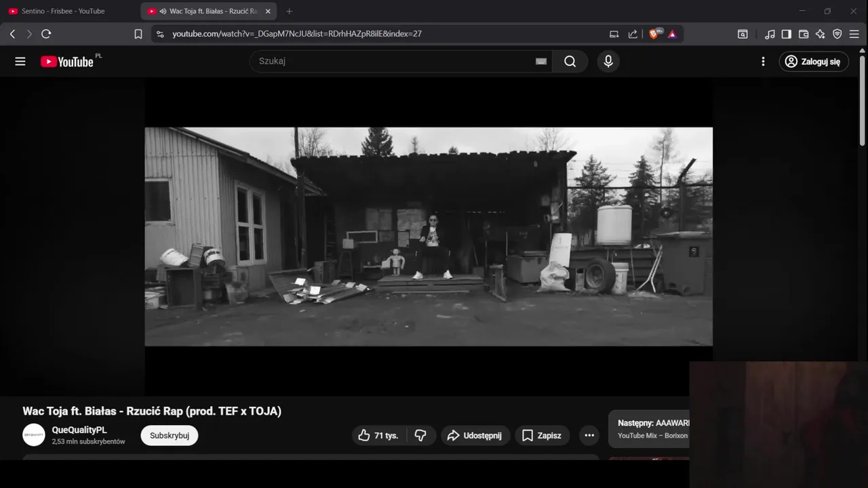The width and height of the screenshot is (868, 488).
Task: Bookmark this page
Action: pos(138,34)
